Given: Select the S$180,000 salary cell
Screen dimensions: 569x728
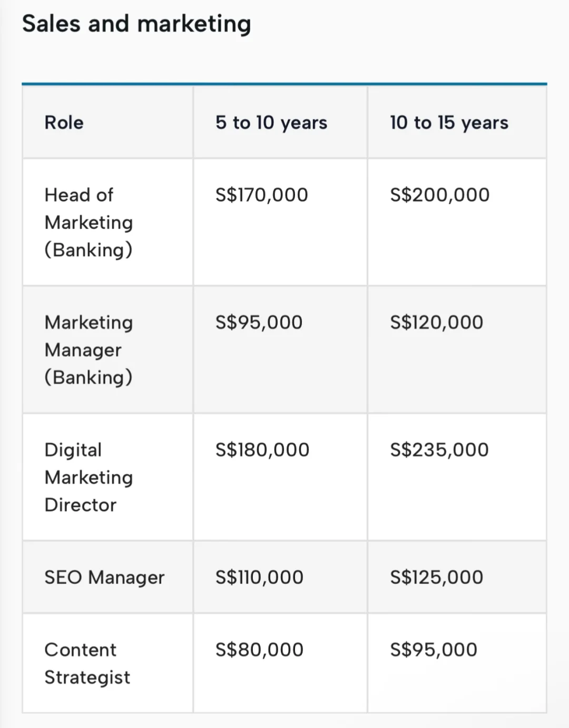Looking at the screenshot, I should pos(262,450).
